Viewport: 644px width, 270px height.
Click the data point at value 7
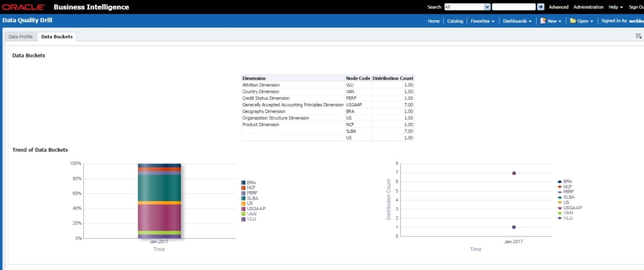coord(514,173)
